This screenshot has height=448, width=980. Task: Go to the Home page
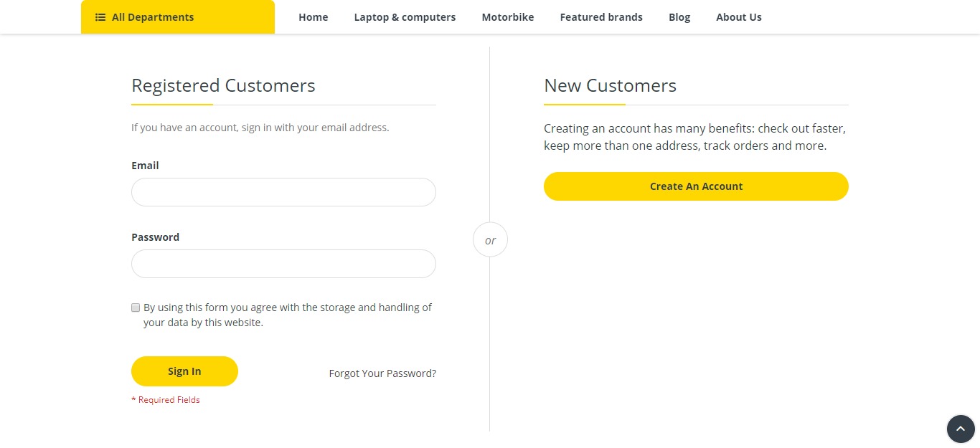click(313, 17)
